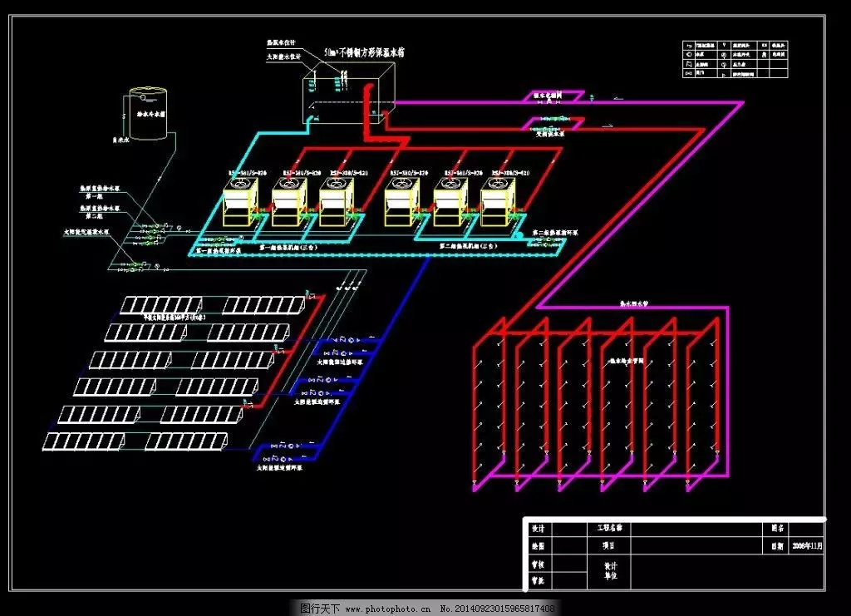This screenshot has height=616, width=851.
Task: Select the 图名 cell in title block
Action: coord(776,528)
